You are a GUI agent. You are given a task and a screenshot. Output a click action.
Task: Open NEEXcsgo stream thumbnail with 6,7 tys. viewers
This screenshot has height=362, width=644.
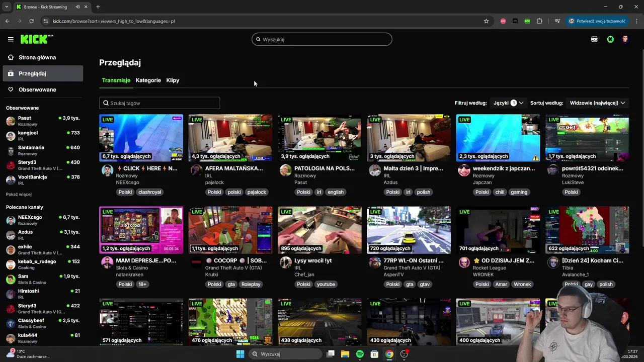[x=141, y=138]
